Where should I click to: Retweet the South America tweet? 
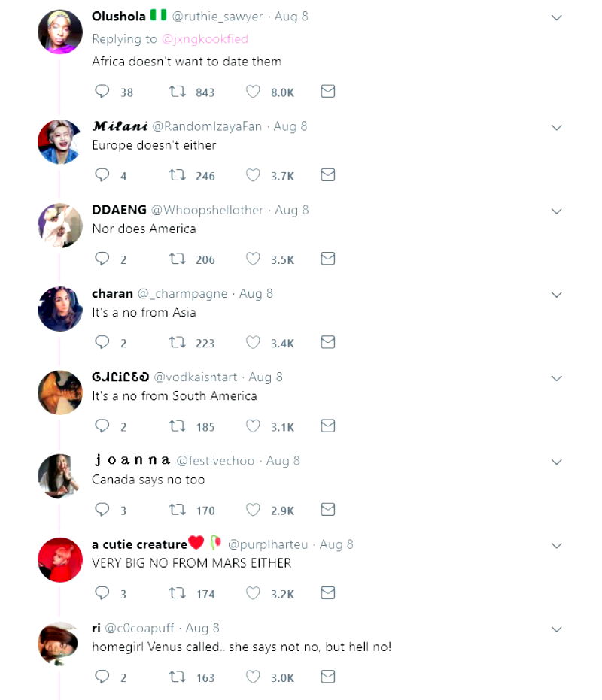click(178, 426)
